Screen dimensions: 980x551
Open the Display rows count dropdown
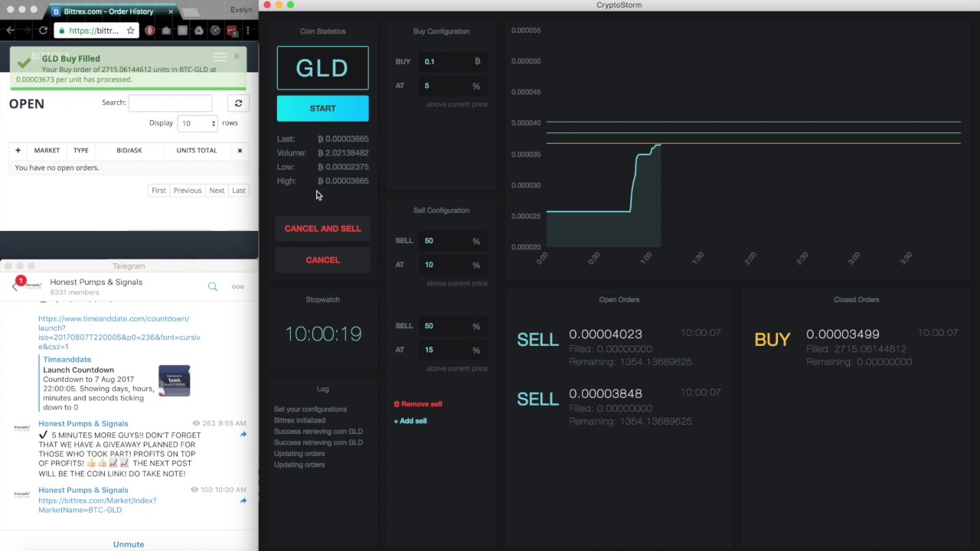pyautogui.click(x=198, y=123)
